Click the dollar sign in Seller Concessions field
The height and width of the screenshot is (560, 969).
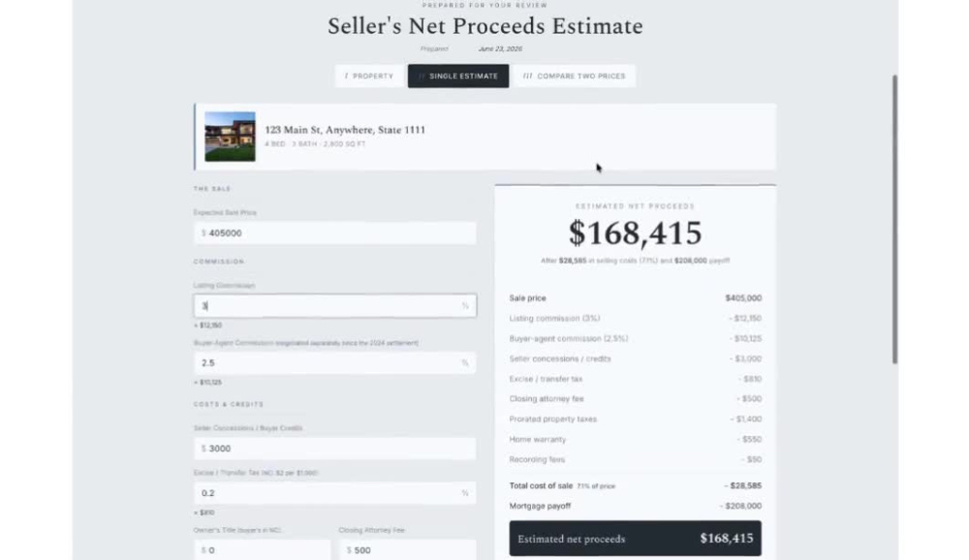click(203, 449)
